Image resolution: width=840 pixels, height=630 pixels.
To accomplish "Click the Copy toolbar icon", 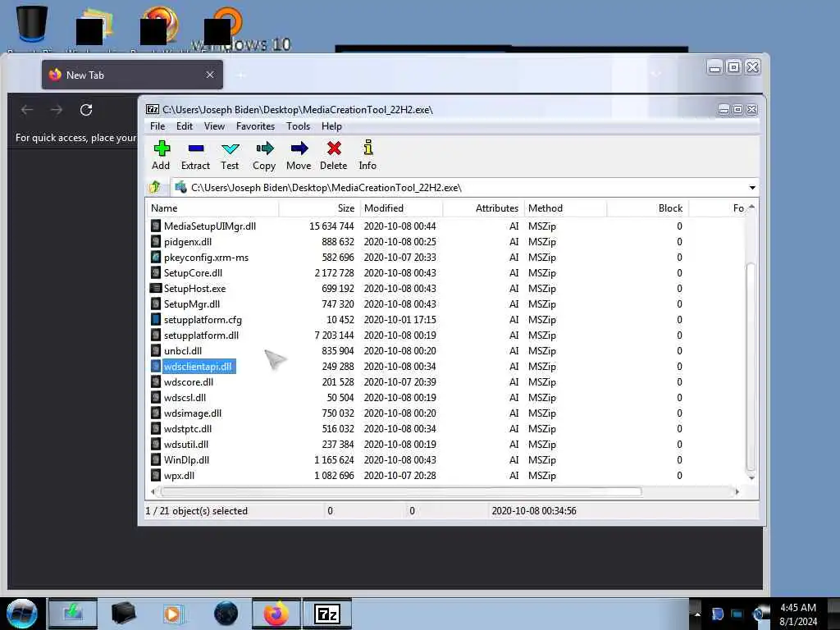I will pyautogui.click(x=265, y=148).
